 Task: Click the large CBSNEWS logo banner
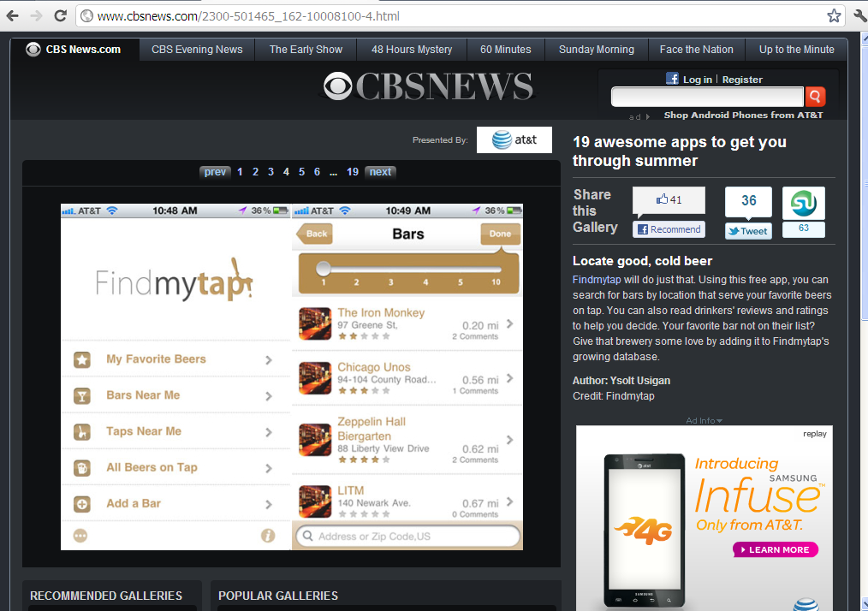pos(429,86)
